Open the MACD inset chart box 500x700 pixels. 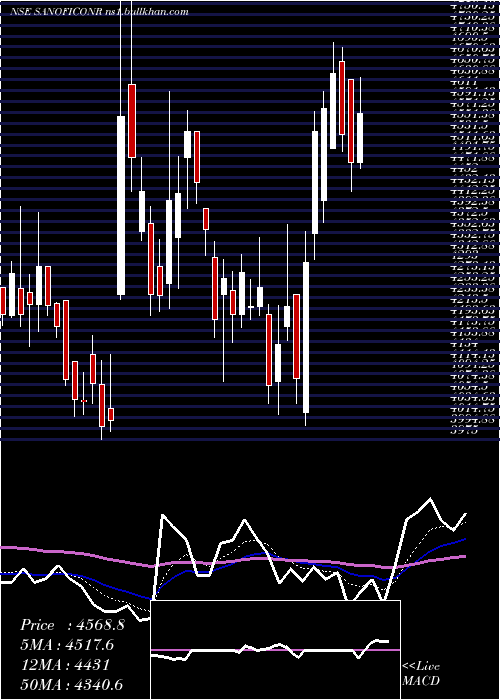[275, 650]
